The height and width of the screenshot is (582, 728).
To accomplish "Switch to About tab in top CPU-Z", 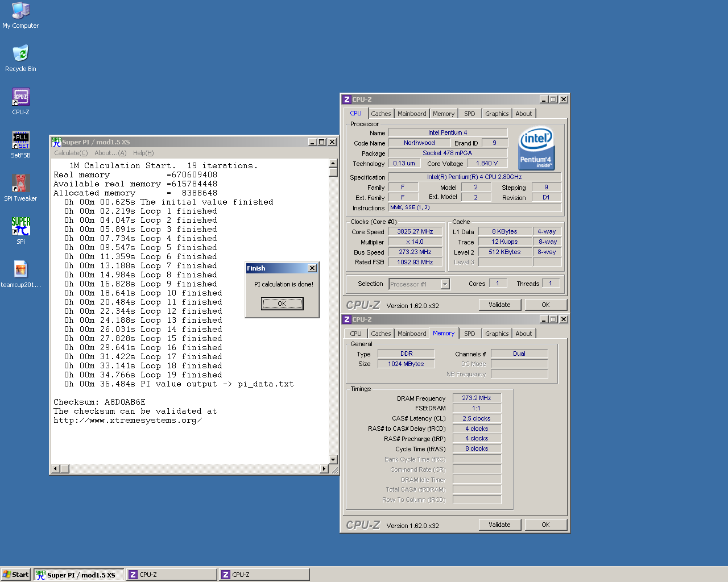I will (x=524, y=114).
